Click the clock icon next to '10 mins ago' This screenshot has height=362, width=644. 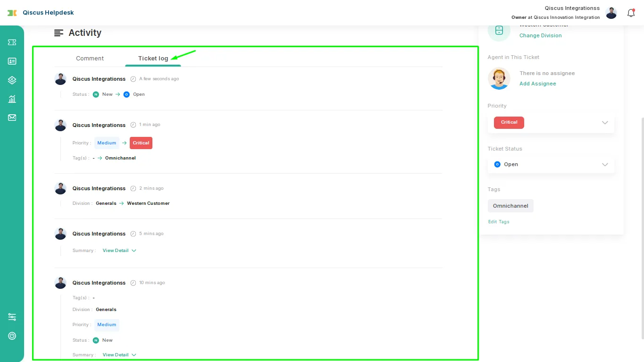(x=133, y=283)
